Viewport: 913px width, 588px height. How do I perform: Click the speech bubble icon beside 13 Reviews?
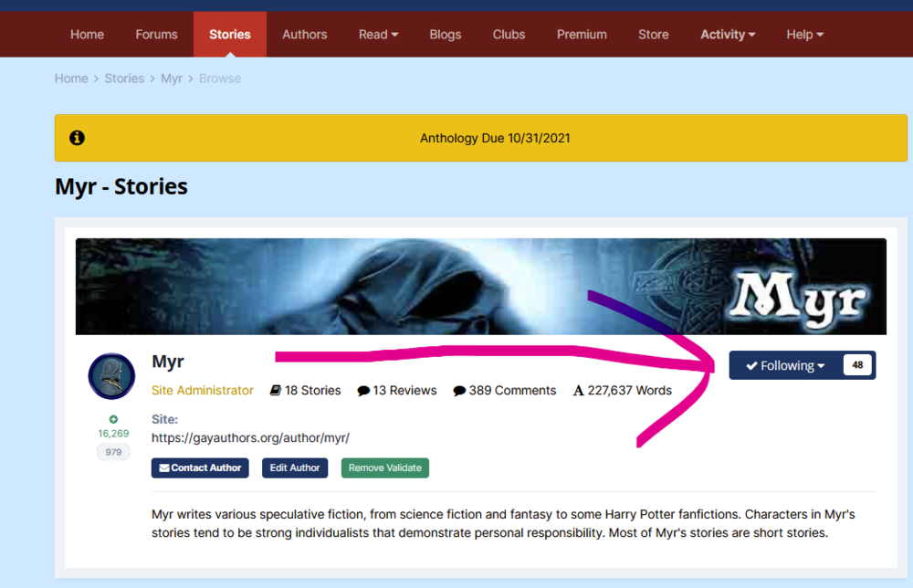coord(363,391)
